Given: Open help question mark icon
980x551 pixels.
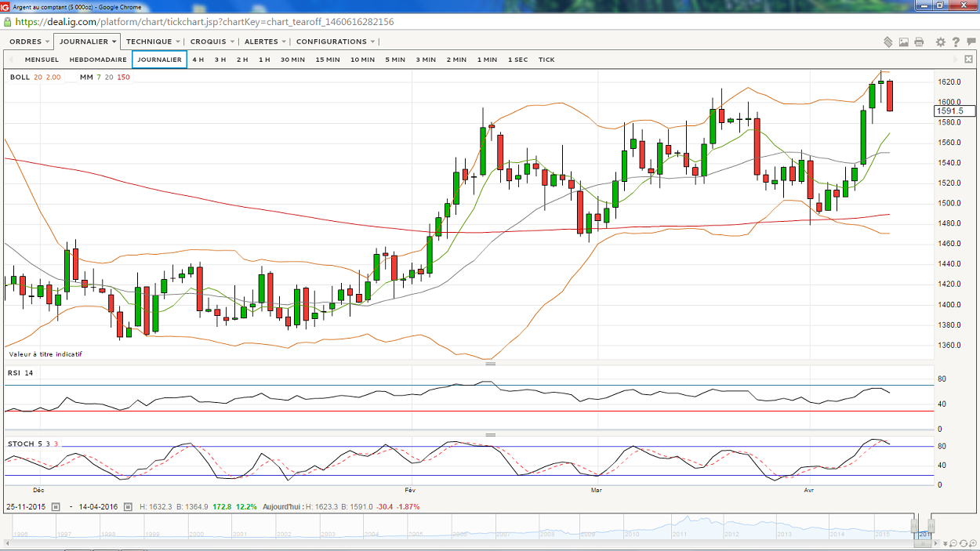Looking at the screenshot, I should coord(956,42).
